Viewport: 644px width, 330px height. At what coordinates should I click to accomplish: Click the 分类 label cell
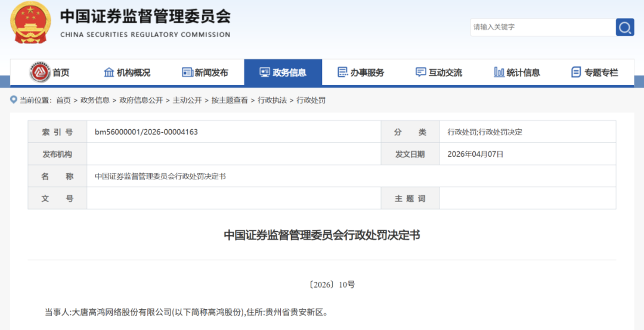point(410,132)
